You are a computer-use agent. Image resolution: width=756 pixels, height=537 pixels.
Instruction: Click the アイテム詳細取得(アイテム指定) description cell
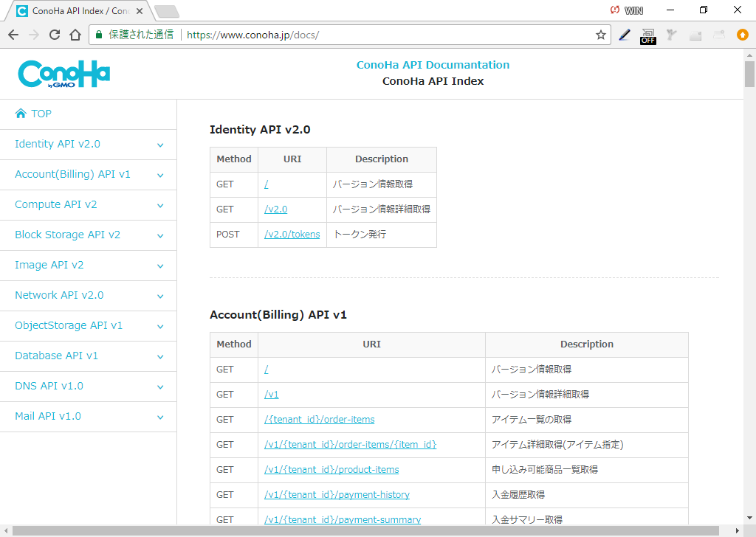tap(586, 445)
